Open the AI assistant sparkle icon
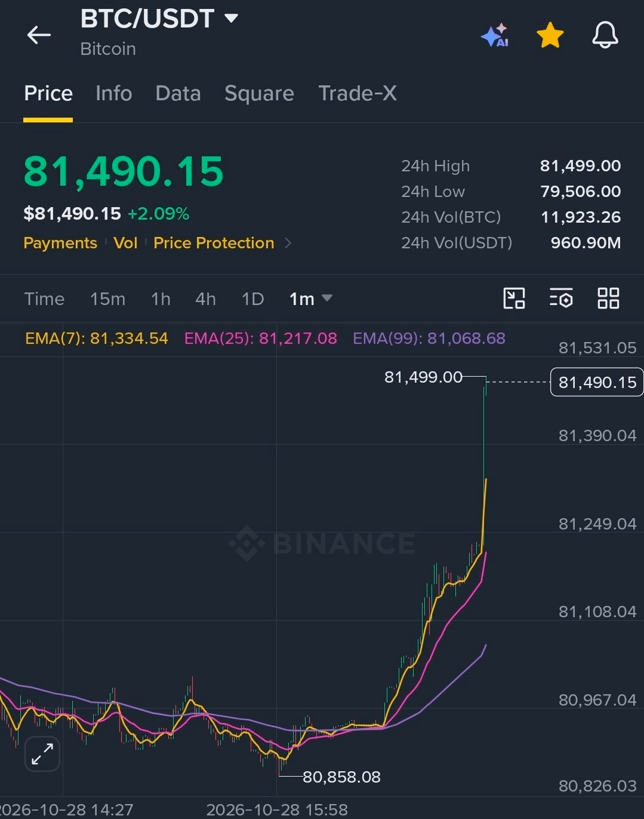The image size is (644, 819). [495, 35]
